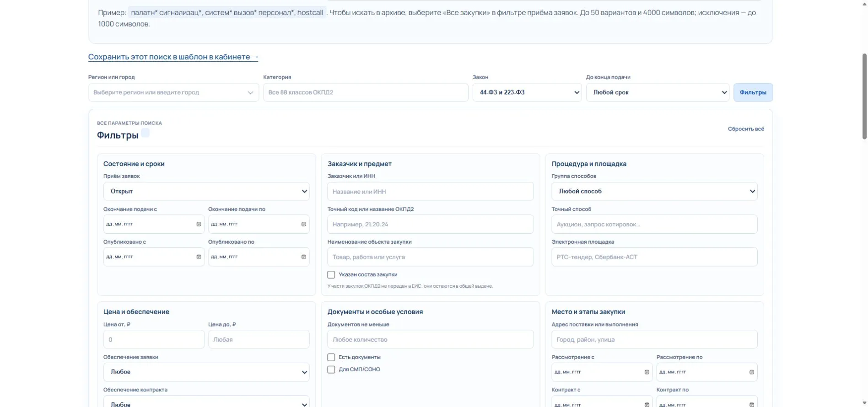The image size is (868, 407).
Task: Click the Процедура и площадка section heading
Action: (589, 164)
